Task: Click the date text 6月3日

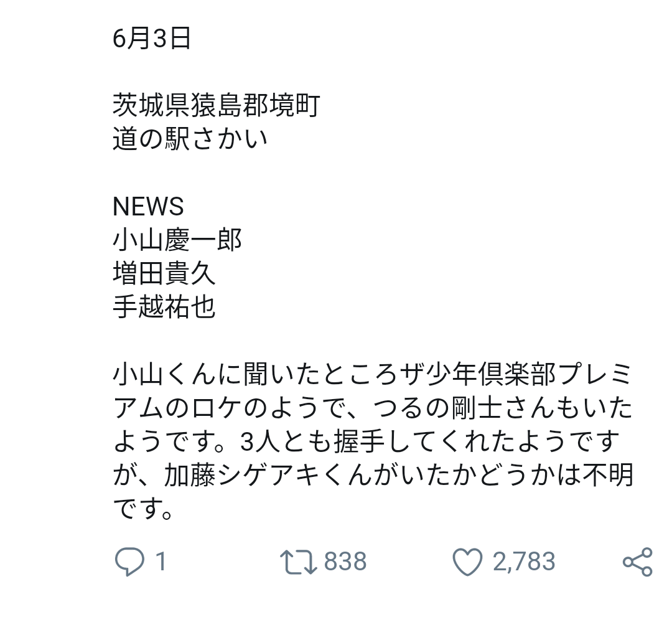Action: point(152,38)
